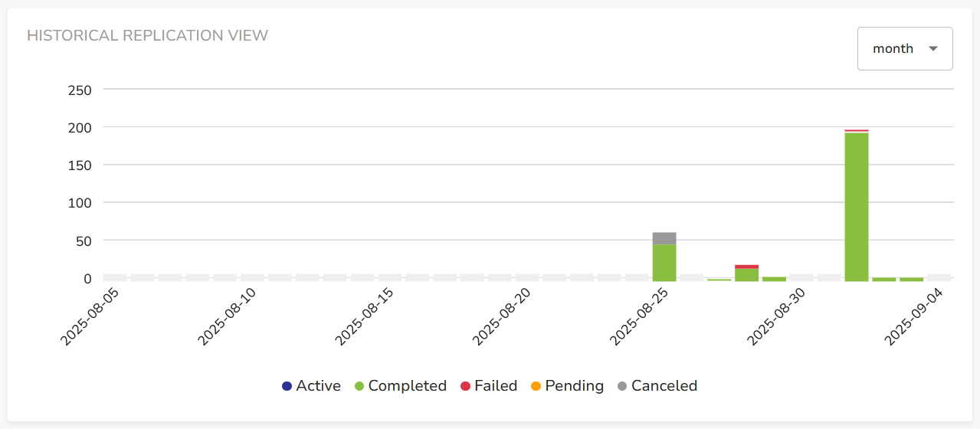Click the dropdown caret arrow beside month
This screenshot has width=980, height=429.
pos(932,48)
